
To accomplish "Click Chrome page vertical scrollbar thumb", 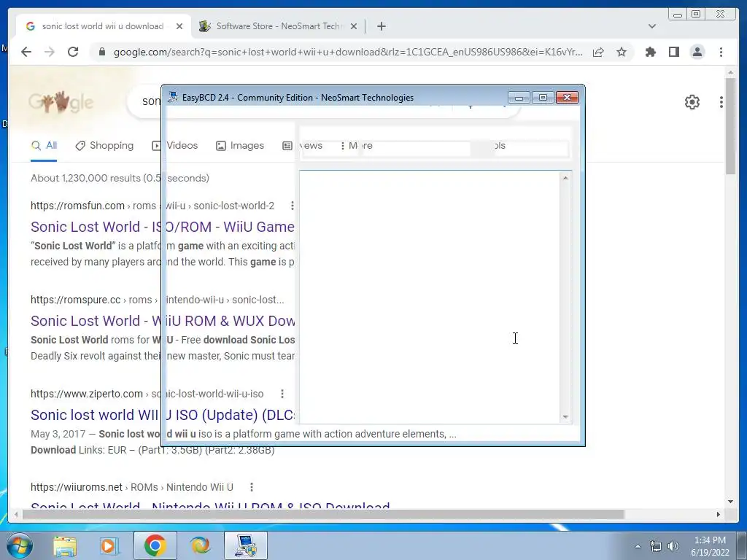I will pos(730,125).
